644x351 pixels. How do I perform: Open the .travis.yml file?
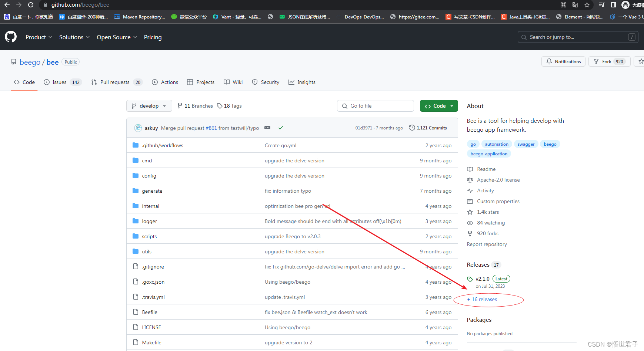[x=153, y=297]
